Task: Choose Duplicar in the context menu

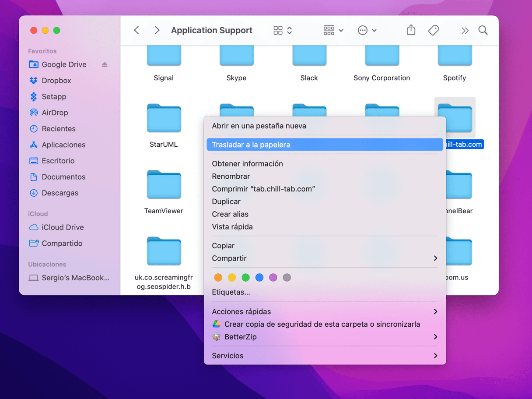Action: (325, 201)
